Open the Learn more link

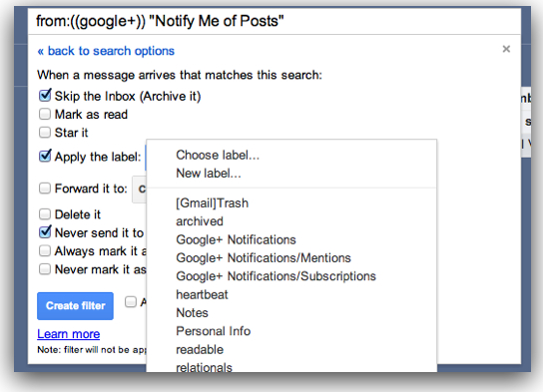tap(69, 334)
